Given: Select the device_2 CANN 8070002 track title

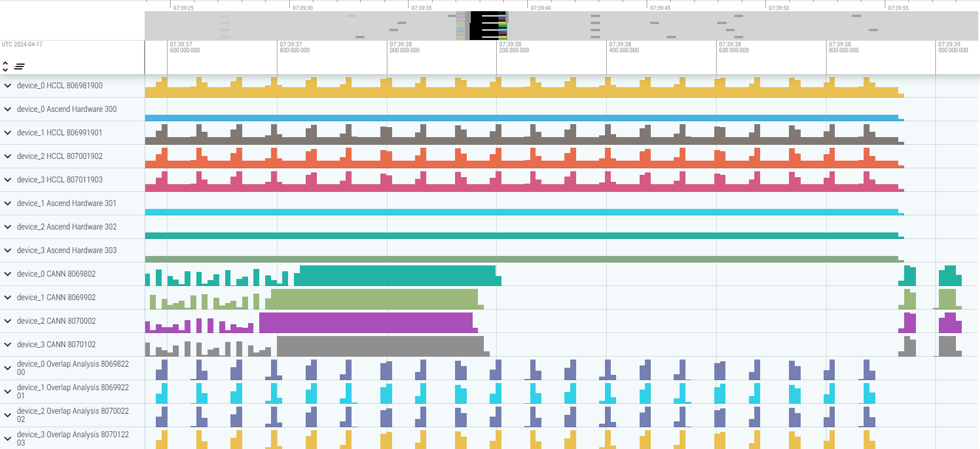Looking at the screenshot, I should (x=56, y=321).
